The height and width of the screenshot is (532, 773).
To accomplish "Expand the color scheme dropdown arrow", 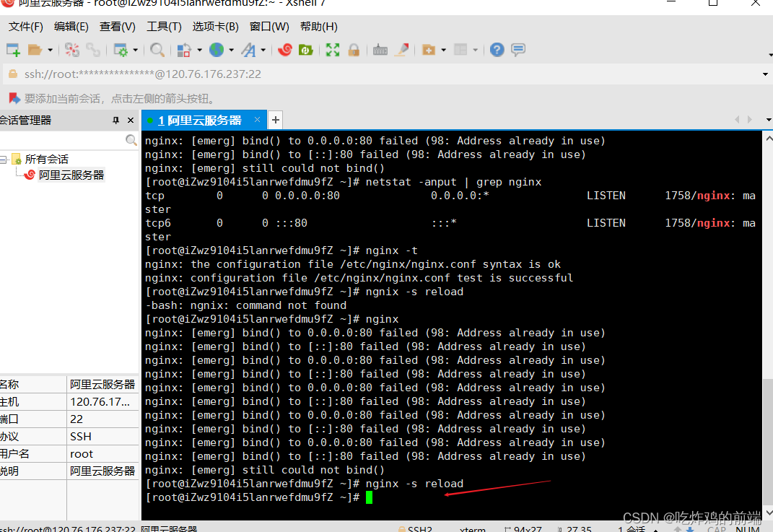I will [x=200, y=50].
